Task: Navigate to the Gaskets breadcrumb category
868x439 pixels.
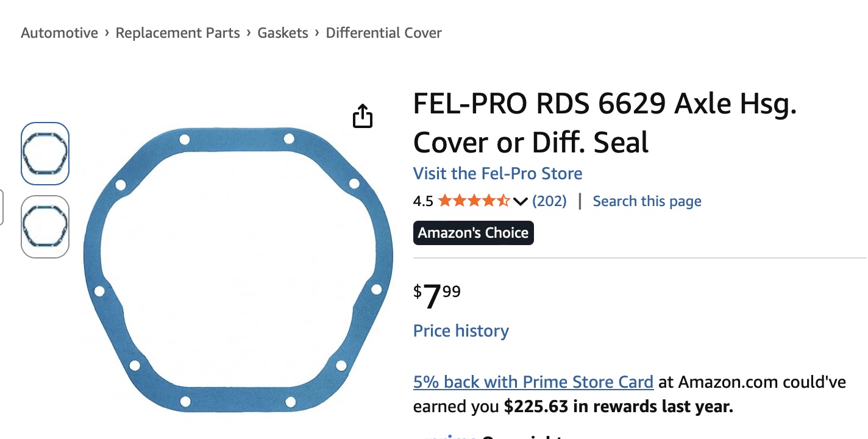Action: pyautogui.click(x=283, y=33)
